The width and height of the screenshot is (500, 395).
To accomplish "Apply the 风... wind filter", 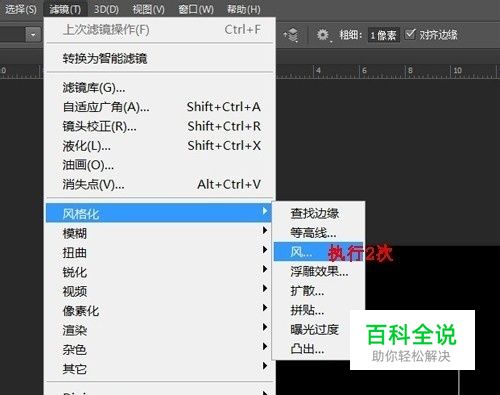I will tap(318, 252).
